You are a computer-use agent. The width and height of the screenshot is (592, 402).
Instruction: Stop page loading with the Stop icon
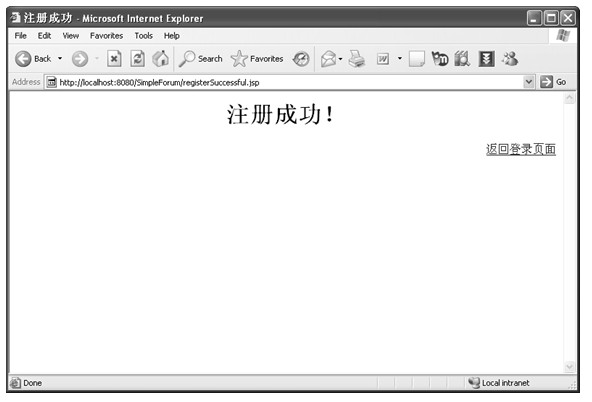point(114,59)
